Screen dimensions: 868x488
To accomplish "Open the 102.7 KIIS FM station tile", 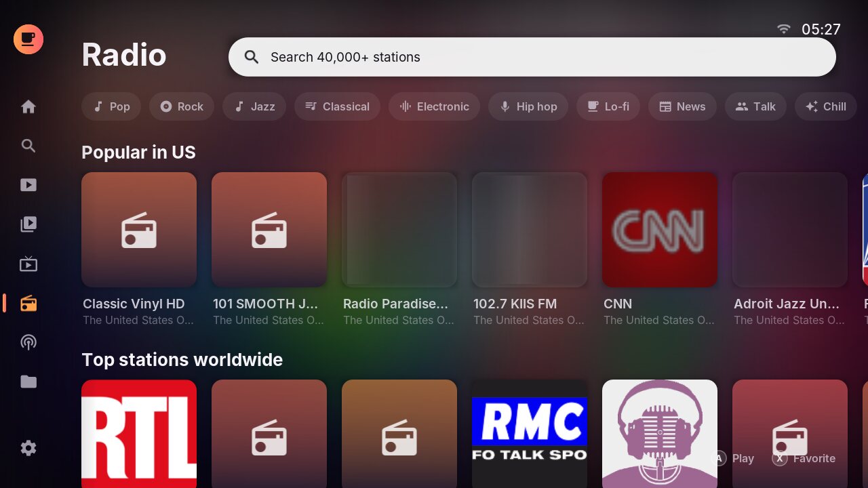I will tap(530, 229).
